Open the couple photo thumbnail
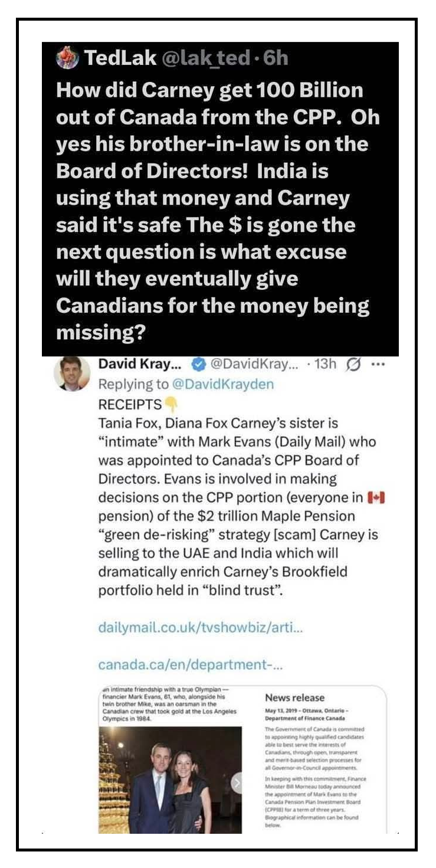This screenshot has height=868, width=436. click(170, 779)
